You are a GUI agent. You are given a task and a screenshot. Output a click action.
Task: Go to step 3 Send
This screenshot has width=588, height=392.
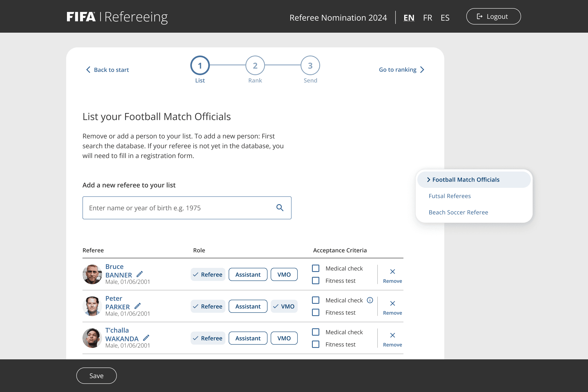coord(310,65)
